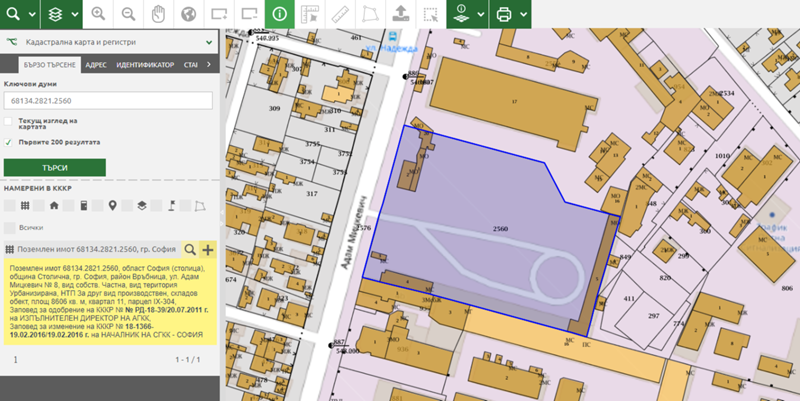Activate the info identify tool

279,14
